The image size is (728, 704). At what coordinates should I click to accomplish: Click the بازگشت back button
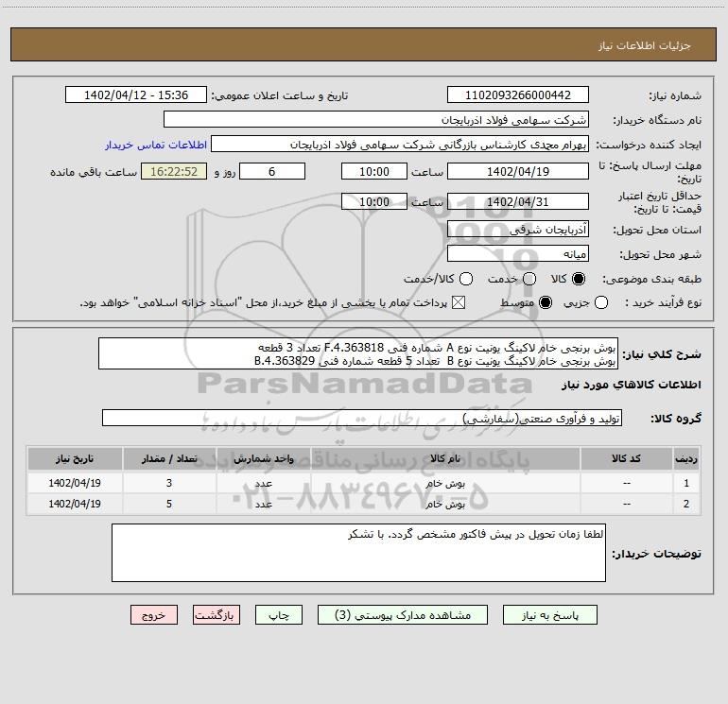tap(217, 615)
